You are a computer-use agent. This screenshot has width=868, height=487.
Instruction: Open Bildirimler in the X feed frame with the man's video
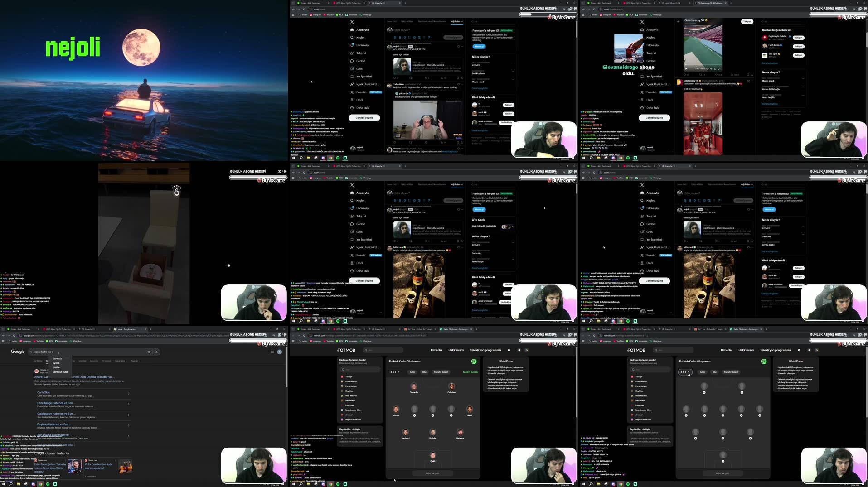(x=359, y=45)
